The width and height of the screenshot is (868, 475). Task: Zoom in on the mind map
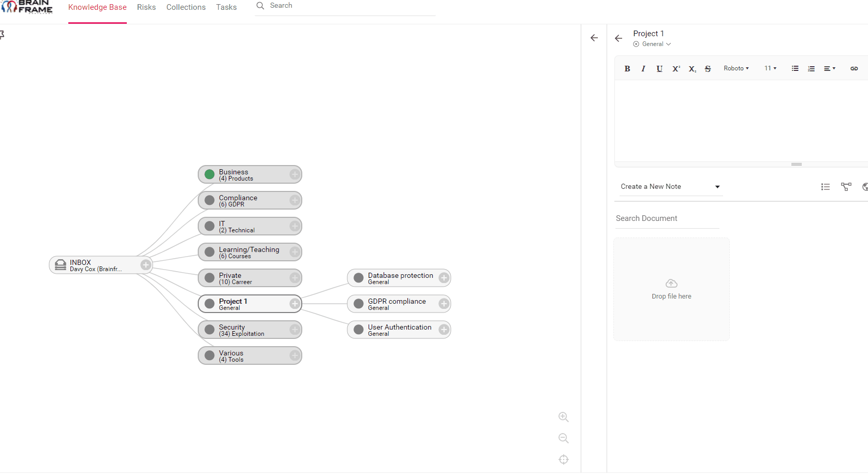[x=564, y=417]
